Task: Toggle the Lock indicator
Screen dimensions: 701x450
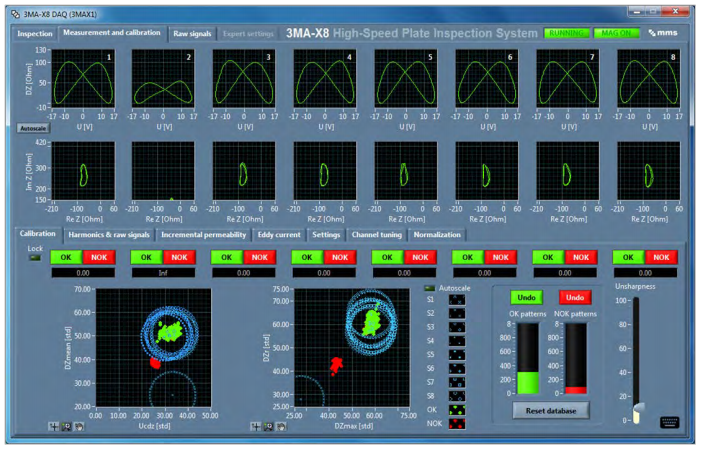Action: [x=35, y=258]
